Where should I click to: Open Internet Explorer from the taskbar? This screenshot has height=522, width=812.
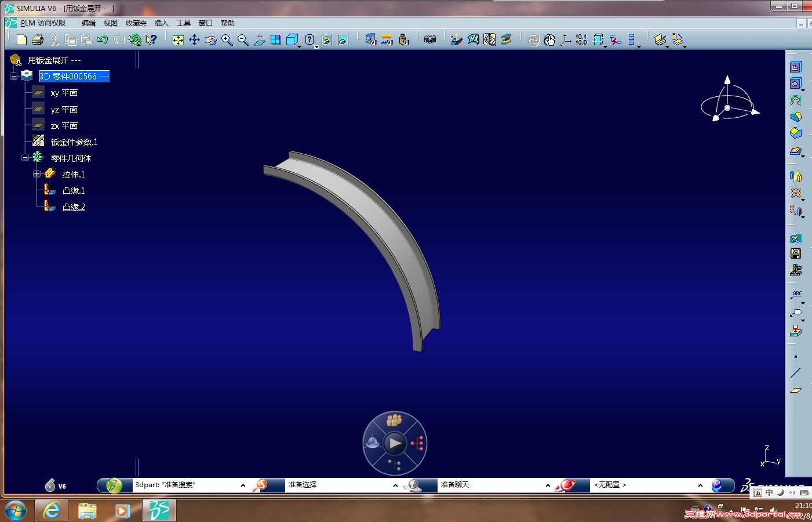(52, 510)
